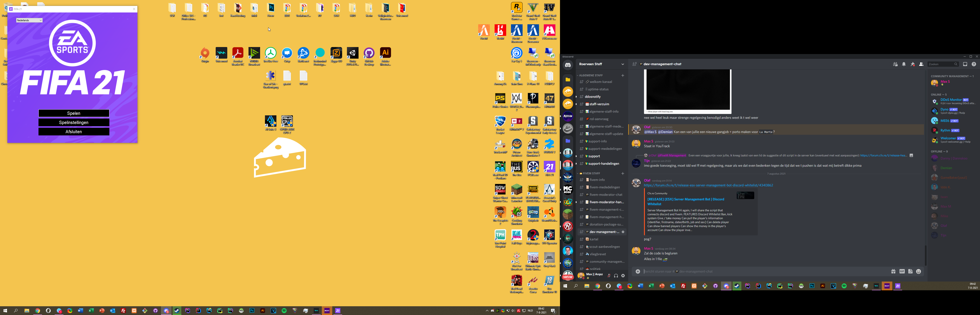This screenshot has height=315, width=980.
Task: Open Discord pinned messages
Action: tap(912, 64)
